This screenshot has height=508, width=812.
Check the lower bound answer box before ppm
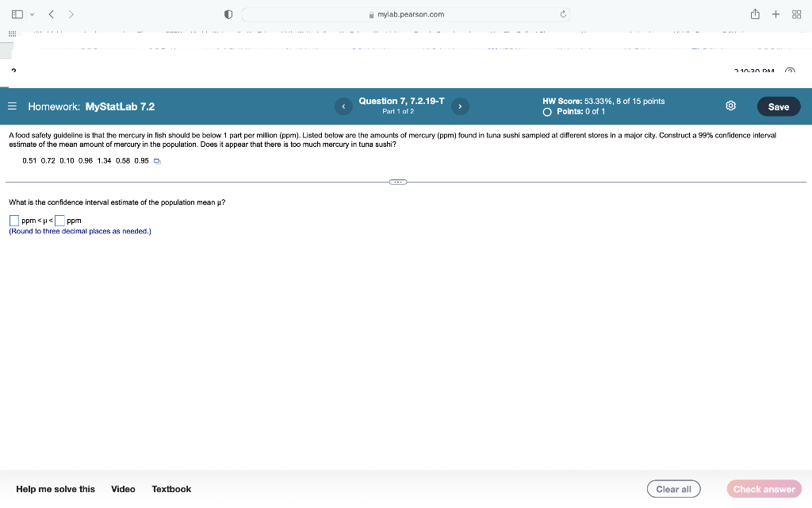pyautogui.click(x=13, y=220)
